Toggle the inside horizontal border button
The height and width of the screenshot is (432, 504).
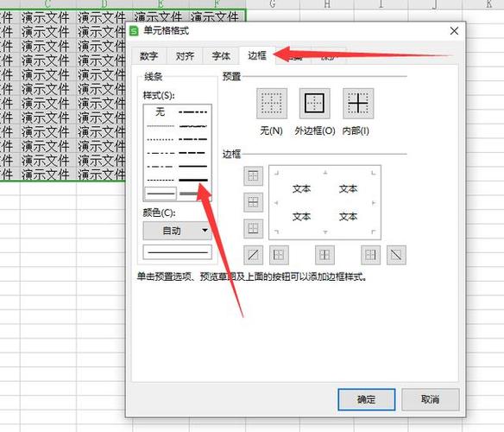tap(253, 202)
